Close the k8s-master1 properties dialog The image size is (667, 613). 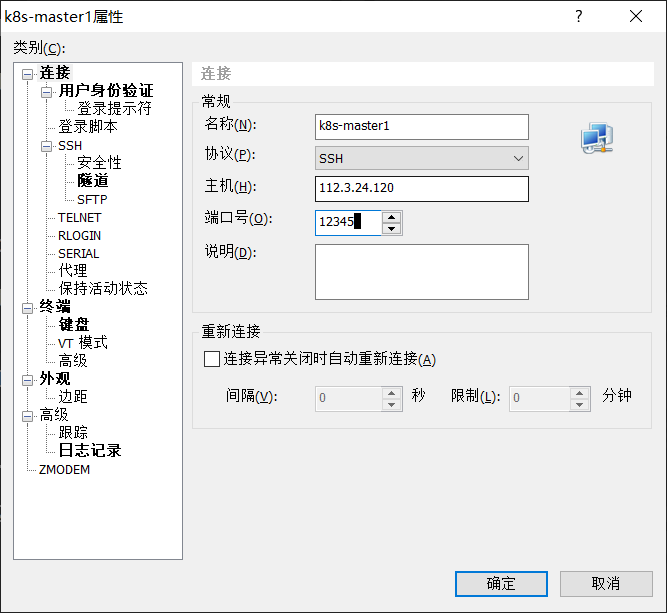(x=636, y=16)
